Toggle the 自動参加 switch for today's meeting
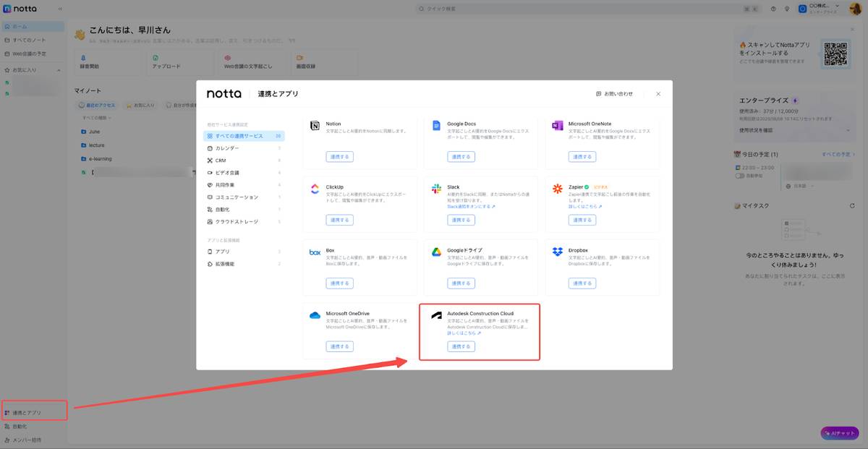Image resolution: width=868 pixels, height=449 pixels. 740,176
